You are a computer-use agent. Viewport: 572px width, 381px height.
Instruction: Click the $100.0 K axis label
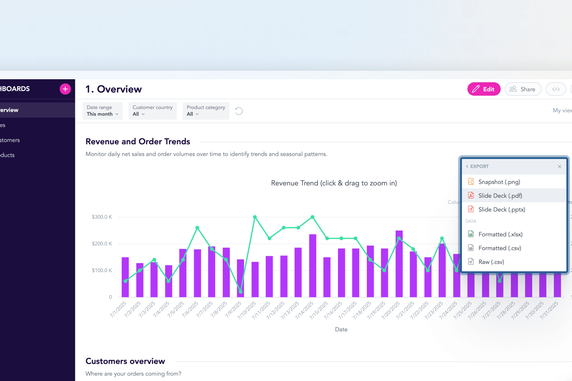102,270
